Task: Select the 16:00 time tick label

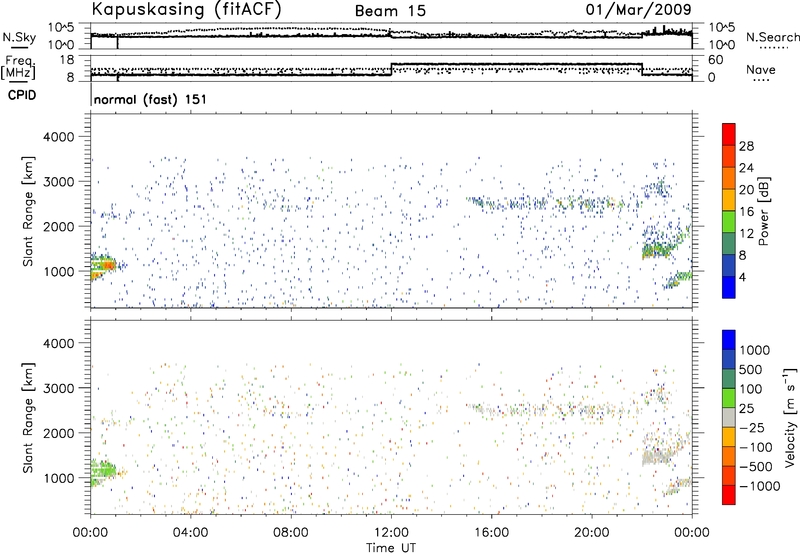Action: tap(491, 533)
